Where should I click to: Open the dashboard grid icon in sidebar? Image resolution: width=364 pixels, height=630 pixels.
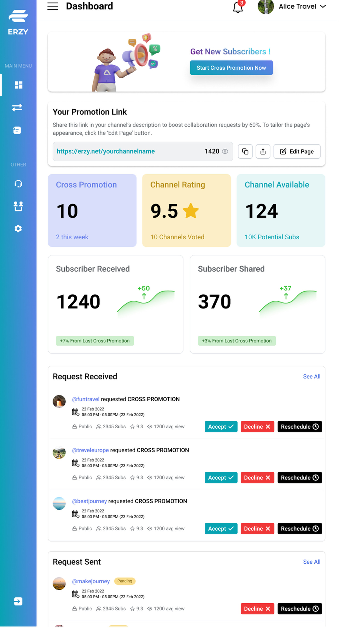tap(18, 85)
